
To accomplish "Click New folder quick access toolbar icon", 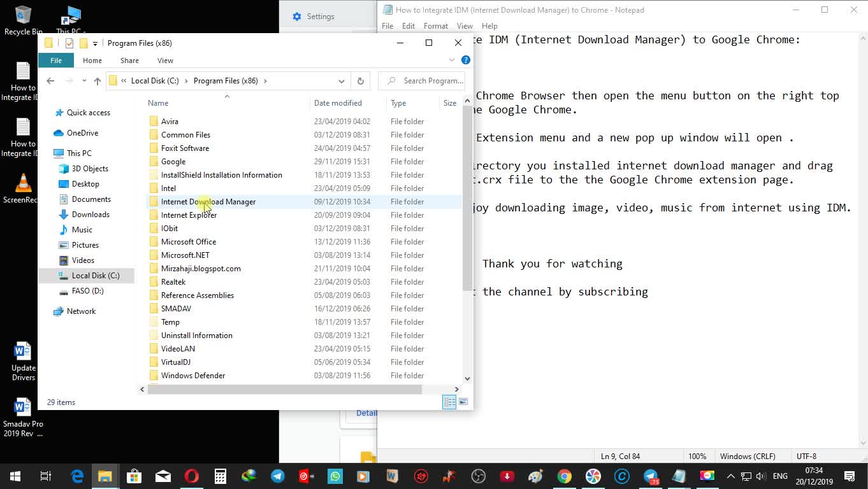I will (x=83, y=43).
